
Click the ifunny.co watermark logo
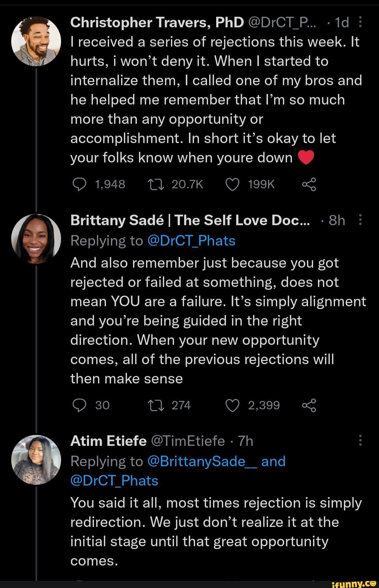coord(354,582)
